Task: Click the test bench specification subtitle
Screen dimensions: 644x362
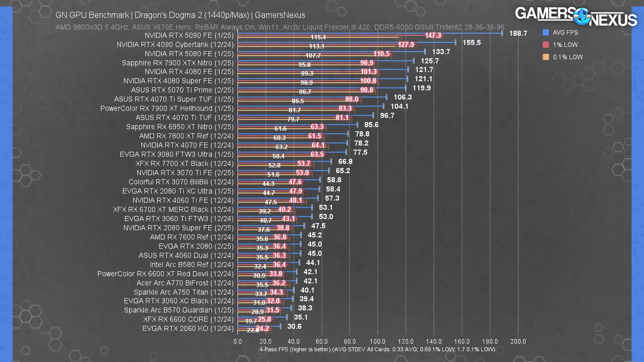Action: [x=279, y=27]
